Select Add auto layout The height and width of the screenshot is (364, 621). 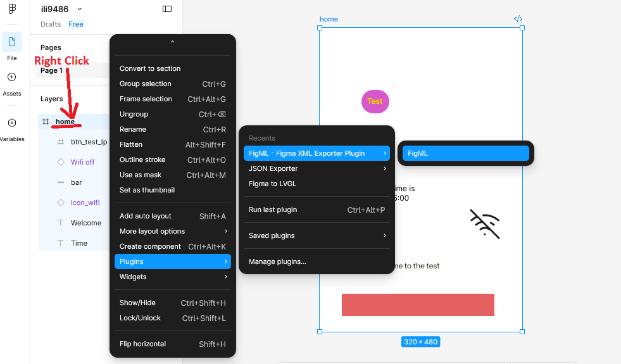pos(173,216)
